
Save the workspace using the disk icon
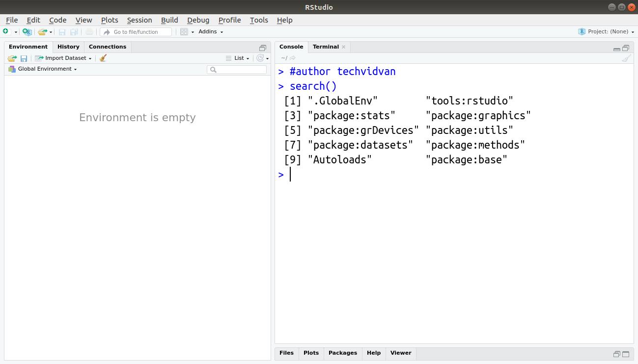click(24, 58)
